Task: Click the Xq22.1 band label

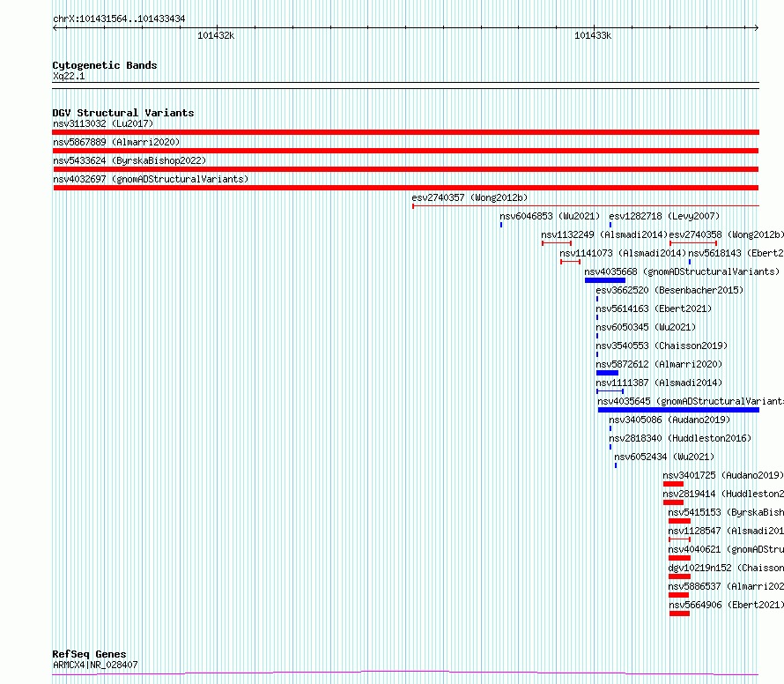Action: (69, 77)
